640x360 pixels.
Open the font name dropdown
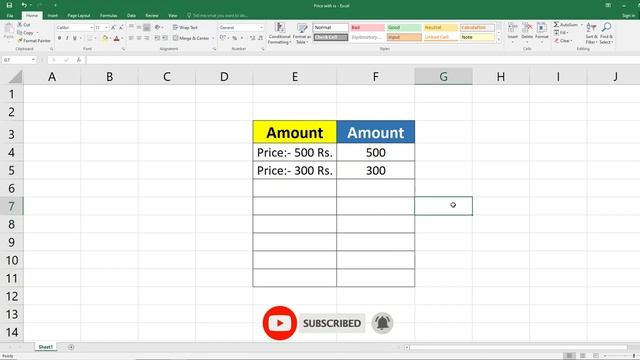(91, 27)
